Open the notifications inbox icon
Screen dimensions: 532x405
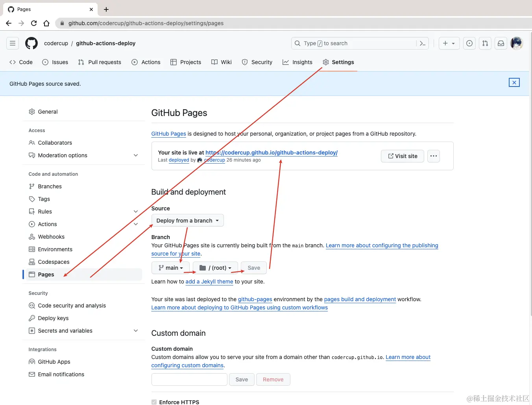(x=501, y=43)
